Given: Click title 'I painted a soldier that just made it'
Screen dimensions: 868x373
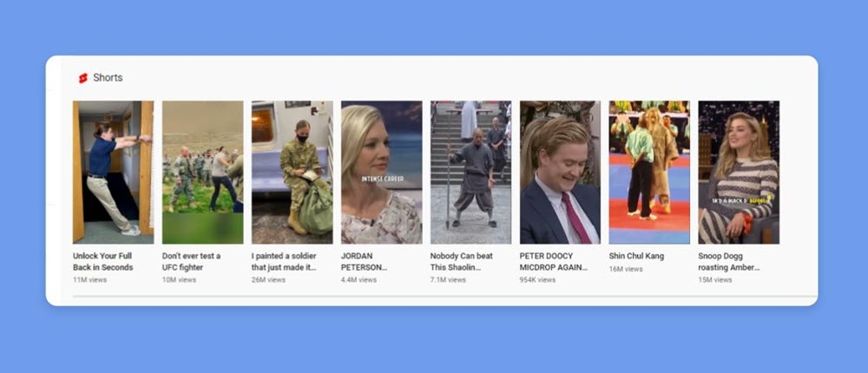Looking at the screenshot, I should coord(285,262).
